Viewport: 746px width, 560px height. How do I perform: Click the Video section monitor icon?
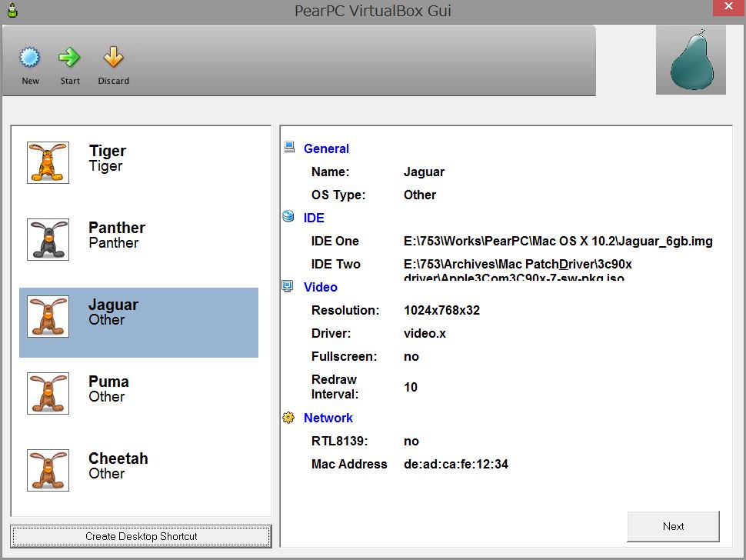click(x=288, y=286)
